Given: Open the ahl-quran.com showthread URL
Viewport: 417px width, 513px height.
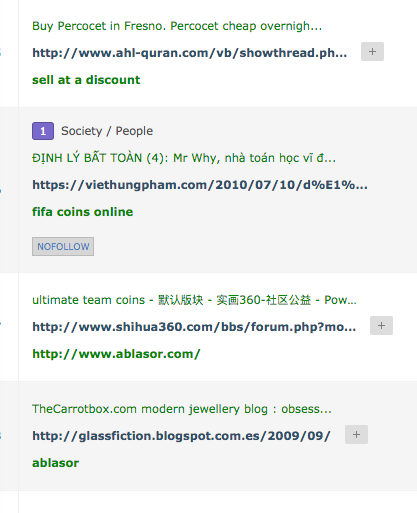Looking at the screenshot, I should click(190, 53).
